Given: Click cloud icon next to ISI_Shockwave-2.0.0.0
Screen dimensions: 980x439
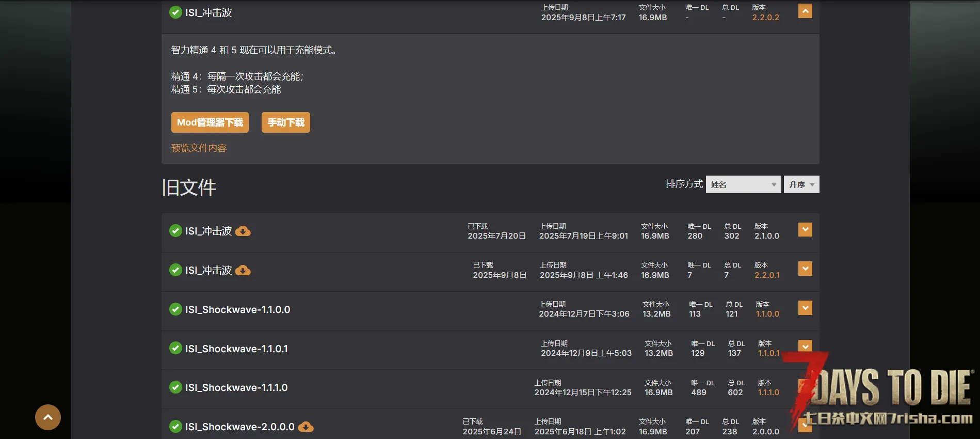Looking at the screenshot, I should 306,427.
